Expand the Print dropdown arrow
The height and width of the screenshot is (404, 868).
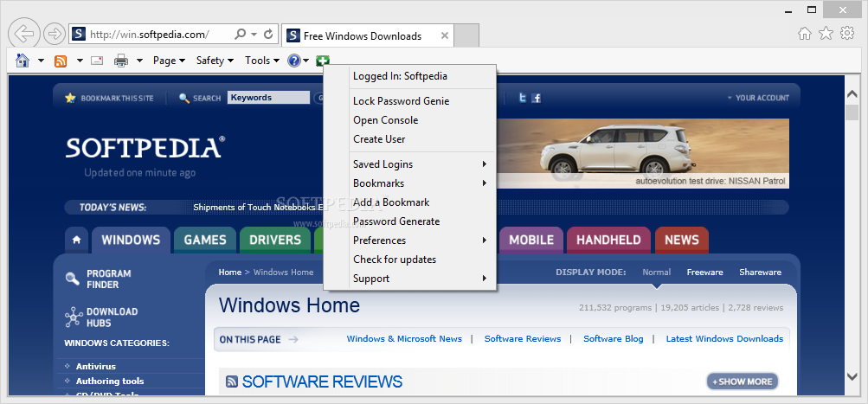pyautogui.click(x=139, y=61)
